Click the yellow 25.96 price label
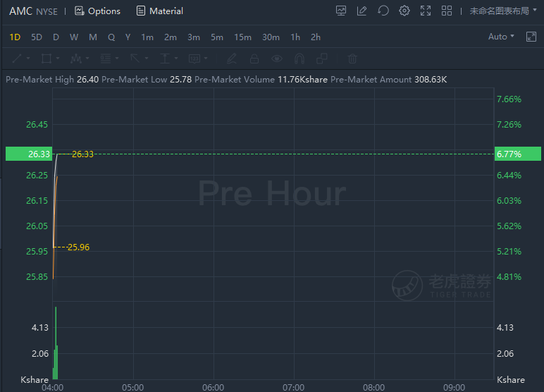 pos(78,247)
